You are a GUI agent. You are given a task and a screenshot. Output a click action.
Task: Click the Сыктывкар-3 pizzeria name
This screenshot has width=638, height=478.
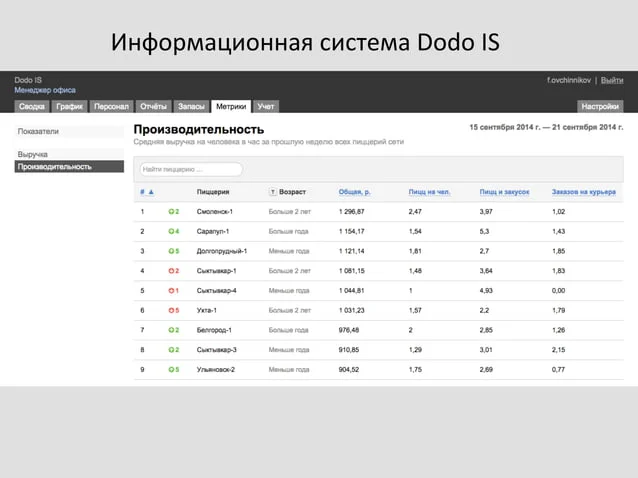(216, 350)
